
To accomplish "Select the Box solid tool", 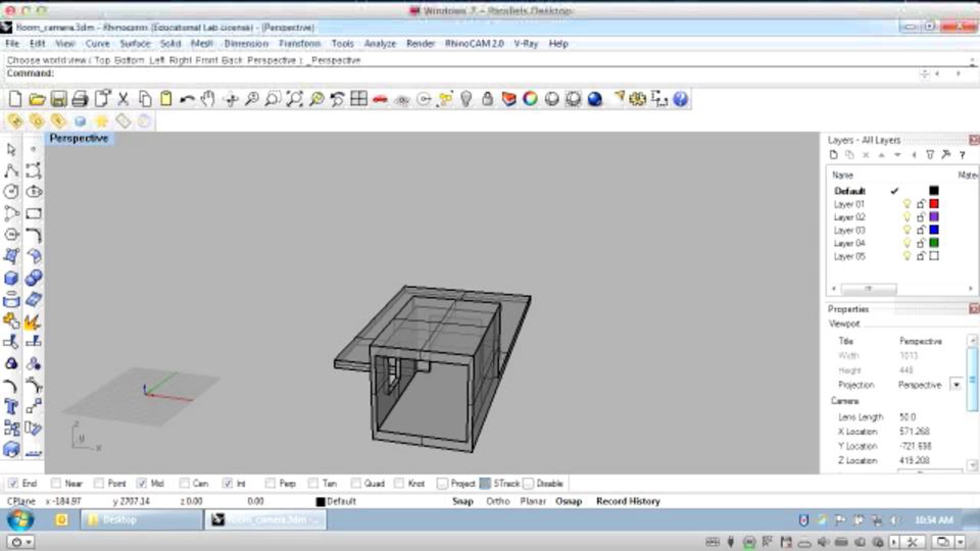I will click(11, 278).
